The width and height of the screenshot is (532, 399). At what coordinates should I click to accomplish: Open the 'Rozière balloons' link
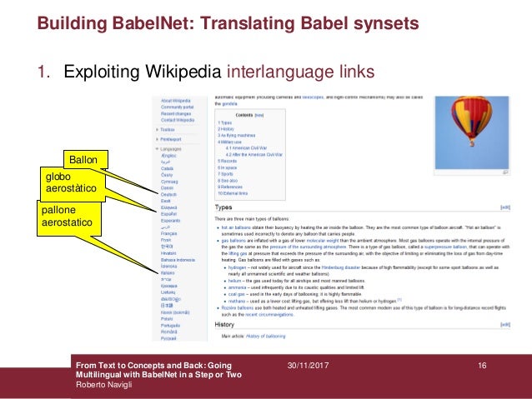[x=237, y=308]
